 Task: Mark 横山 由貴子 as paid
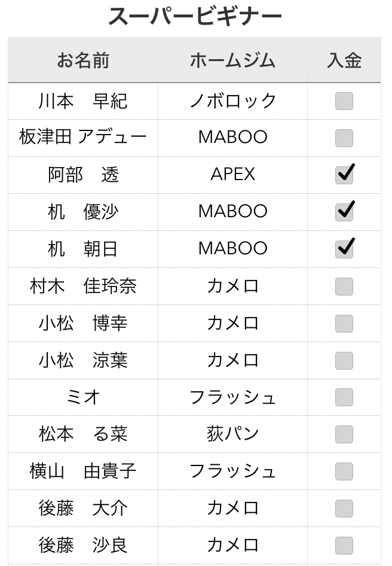point(344,471)
